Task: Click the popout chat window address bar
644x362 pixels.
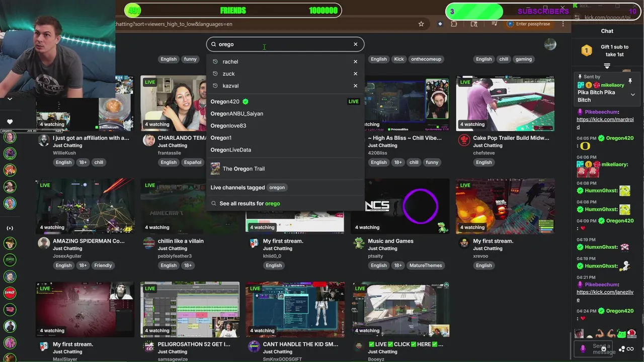Action: tap(609, 18)
